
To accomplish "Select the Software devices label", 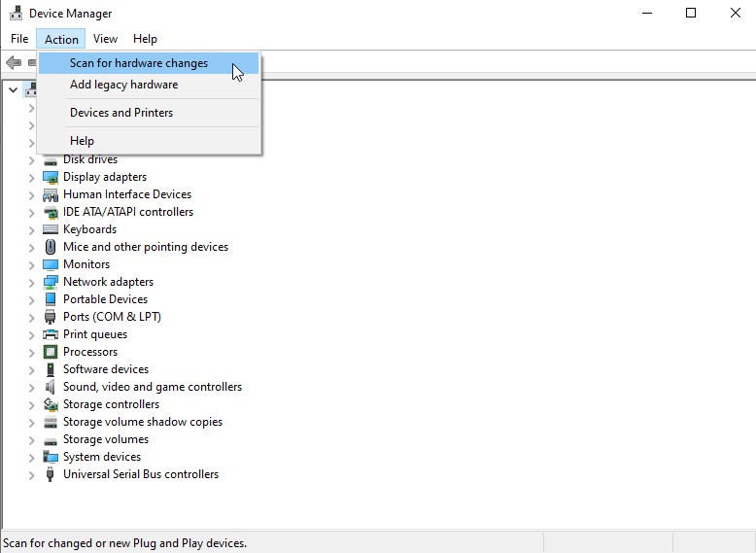I will click(x=106, y=368).
